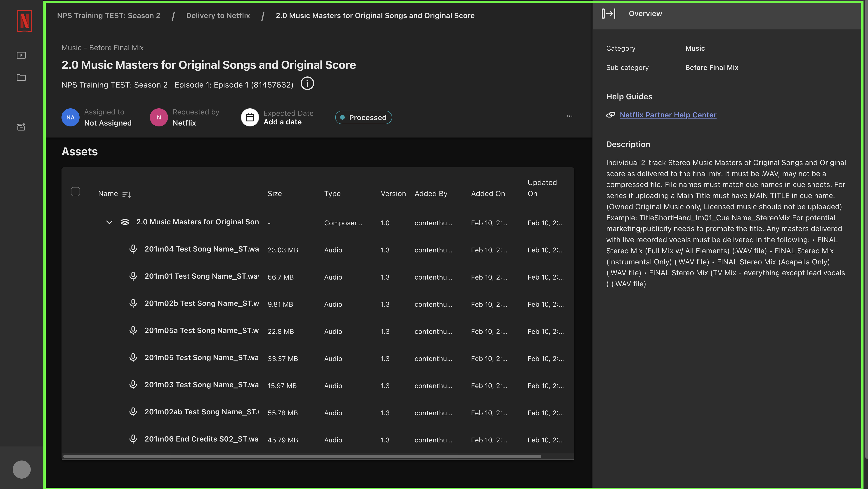Click the Size column header

point(275,194)
